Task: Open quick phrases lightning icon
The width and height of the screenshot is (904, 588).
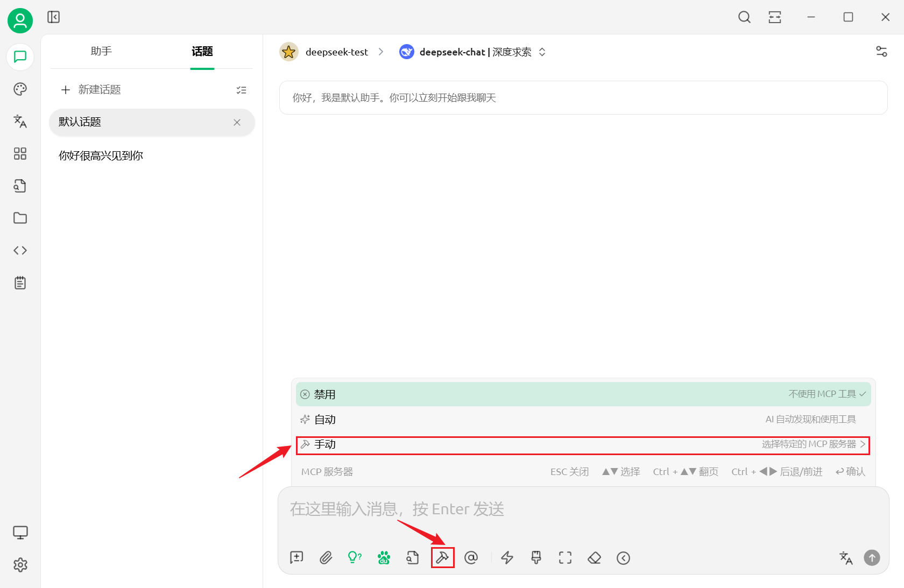Action: (507, 558)
